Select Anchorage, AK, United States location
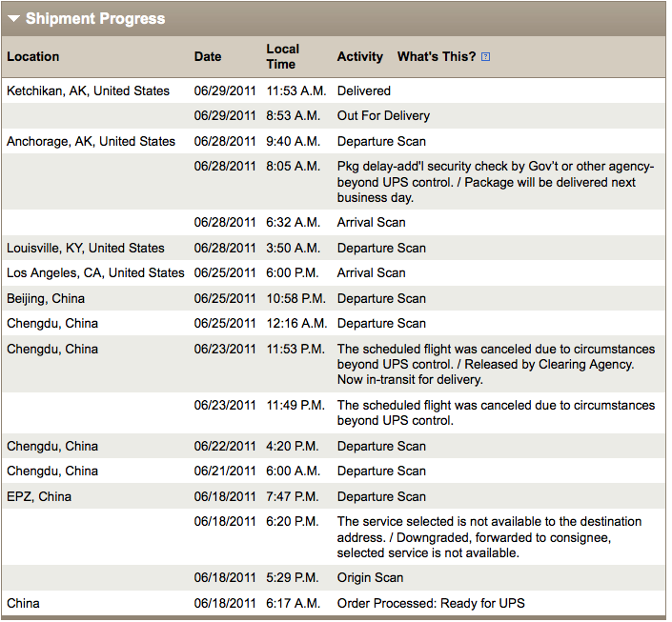This screenshot has width=672, height=622. (x=91, y=141)
